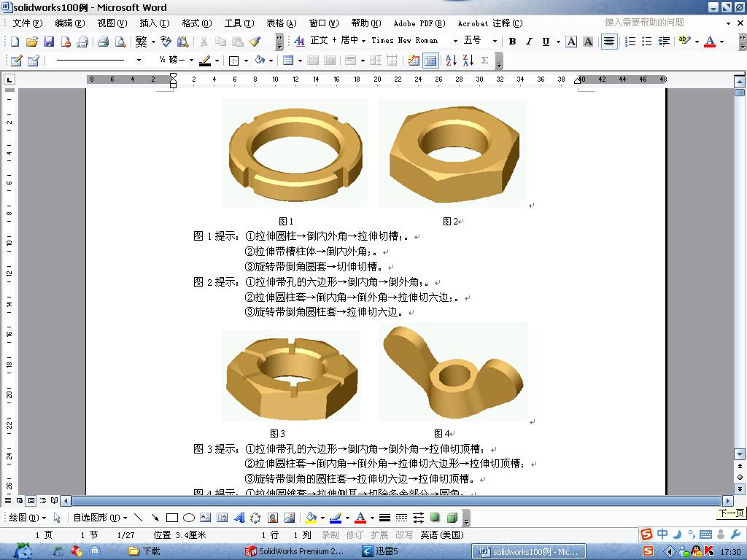Select the Rectangle drawing tool
Viewport: 747px width, 560px height.
pyautogui.click(x=172, y=518)
